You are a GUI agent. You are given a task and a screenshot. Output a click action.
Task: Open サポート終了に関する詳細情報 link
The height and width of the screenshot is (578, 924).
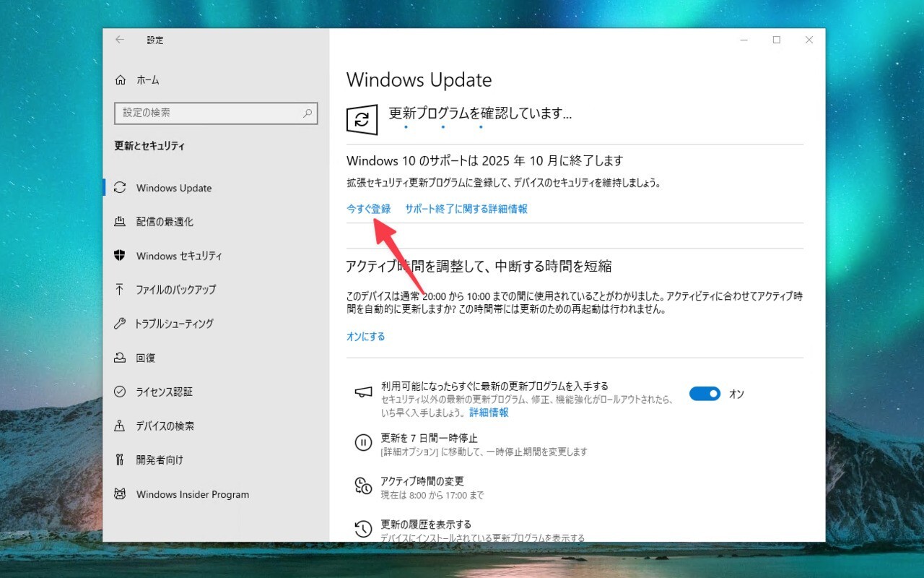pyautogui.click(x=466, y=209)
